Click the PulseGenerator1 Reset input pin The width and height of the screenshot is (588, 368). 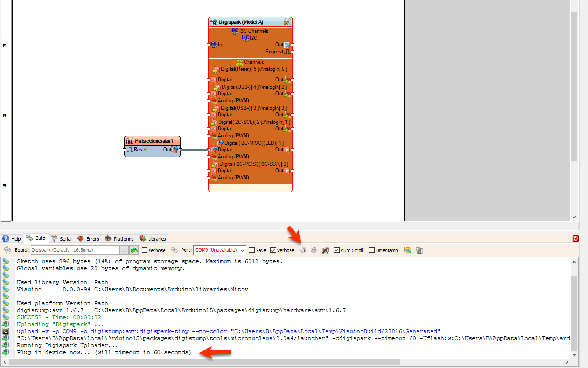click(125, 150)
